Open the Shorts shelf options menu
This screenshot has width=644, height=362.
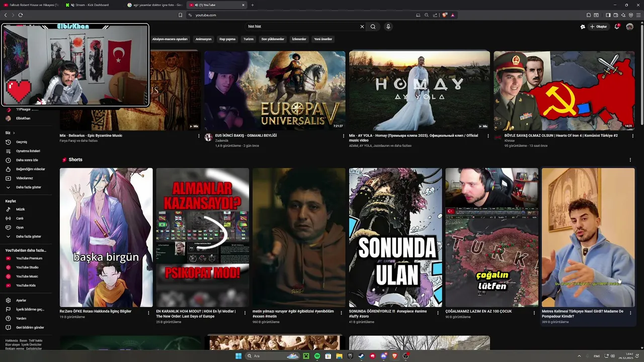(630, 160)
